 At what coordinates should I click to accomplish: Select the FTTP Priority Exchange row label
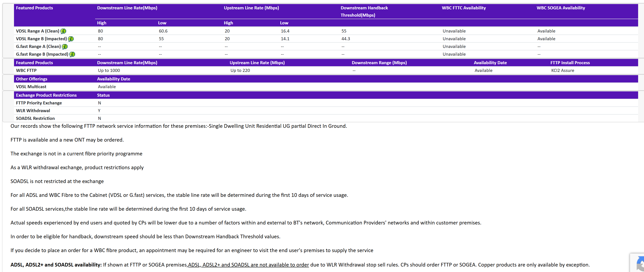click(x=39, y=103)
